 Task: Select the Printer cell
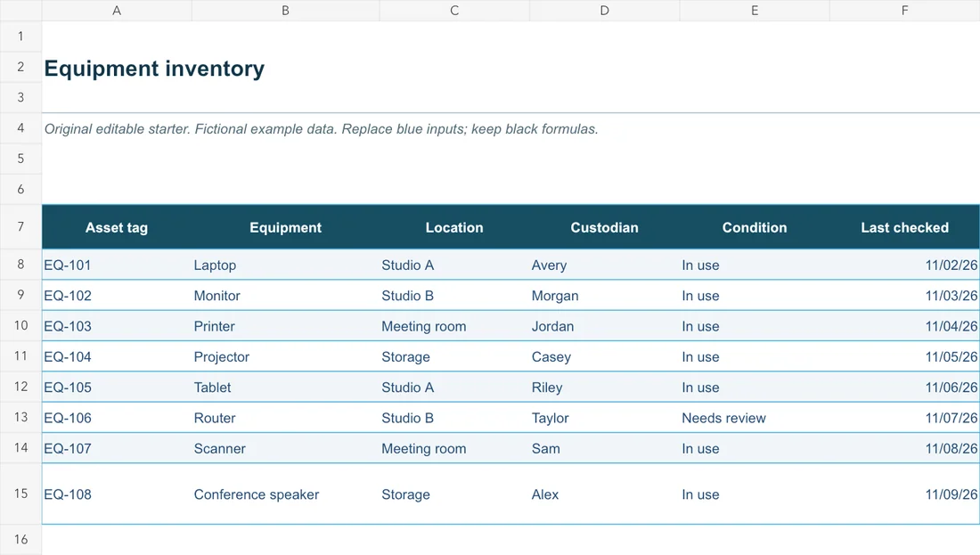(x=286, y=326)
